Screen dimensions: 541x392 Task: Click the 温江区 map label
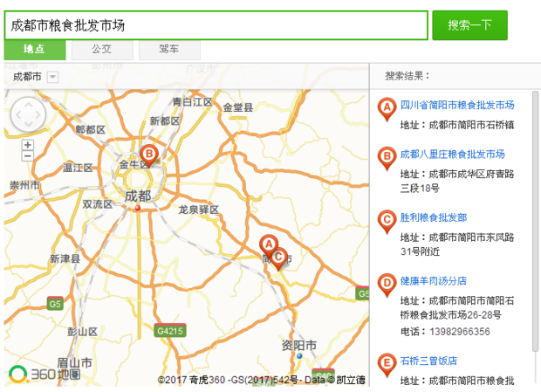point(78,168)
